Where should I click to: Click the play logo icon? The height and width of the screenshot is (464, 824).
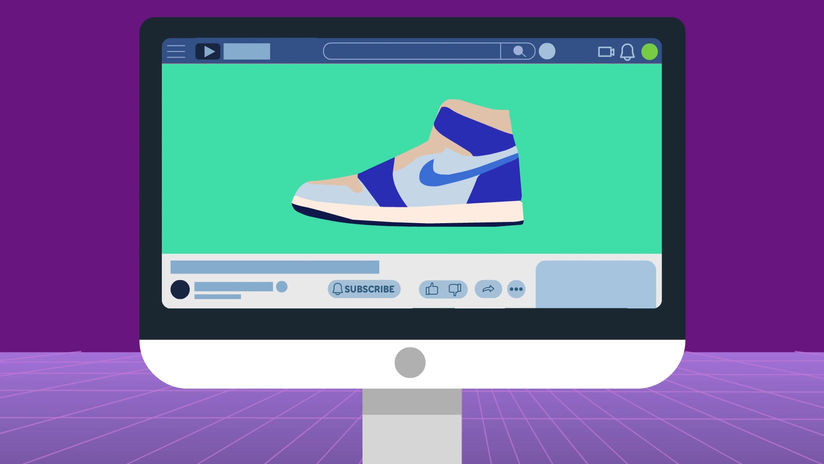(208, 51)
